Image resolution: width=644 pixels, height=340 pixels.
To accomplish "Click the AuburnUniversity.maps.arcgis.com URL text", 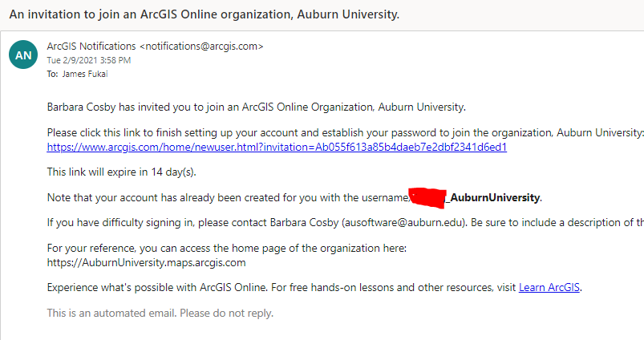I will pyautogui.click(x=146, y=263).
